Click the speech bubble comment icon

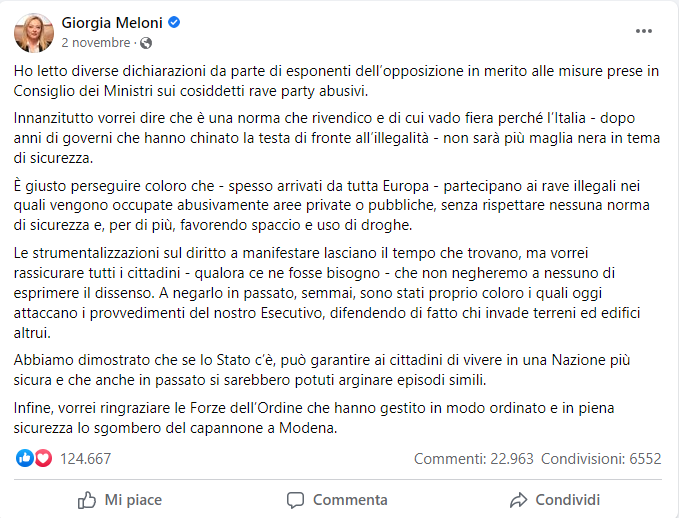coord(295,499)
